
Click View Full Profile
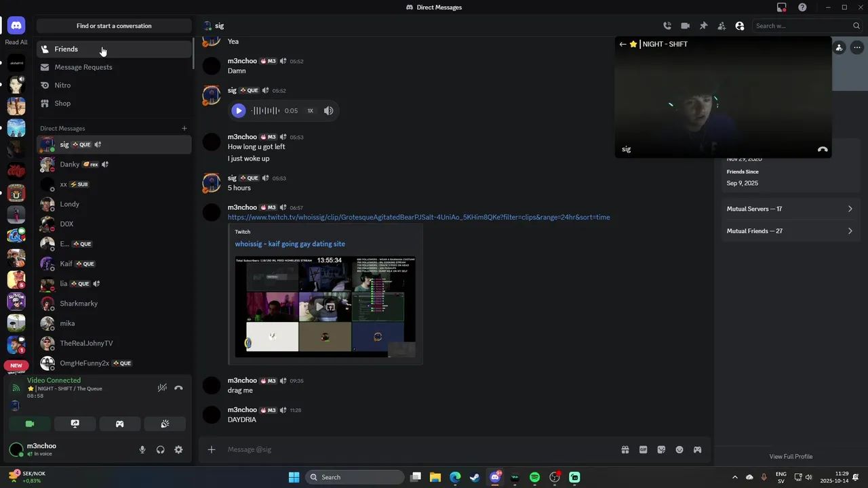(791, 456)
